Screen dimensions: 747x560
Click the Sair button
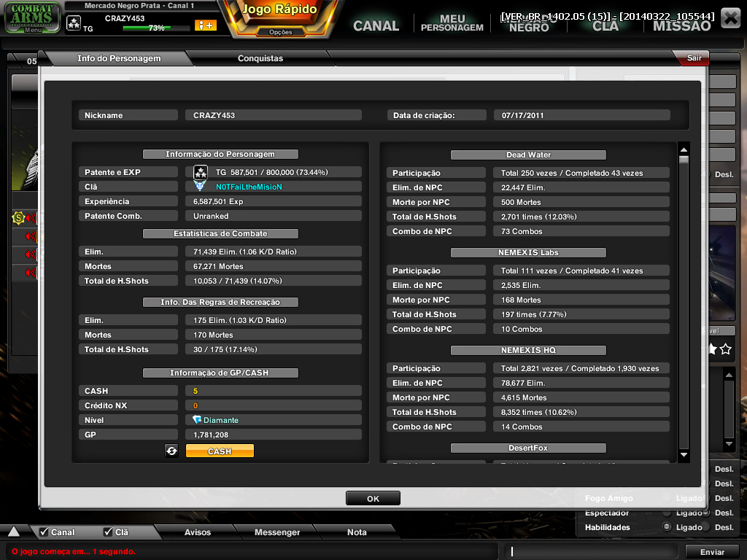click(694, 58)
